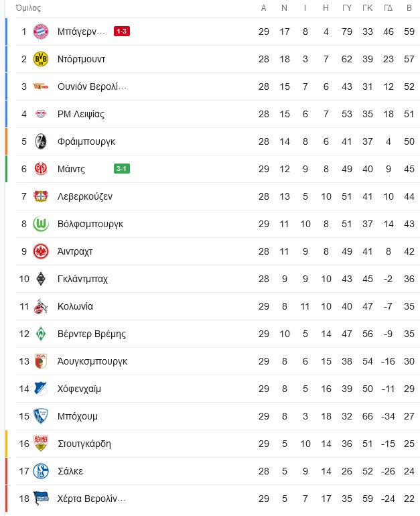Click the Mainz 05 red logo
Viewport: 420px width, 516px height.
(41, 169)
